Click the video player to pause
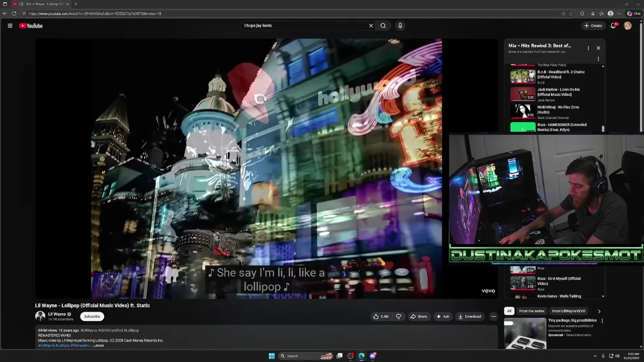Viewport: 644px width, 362px height. [x=266, y=168]
